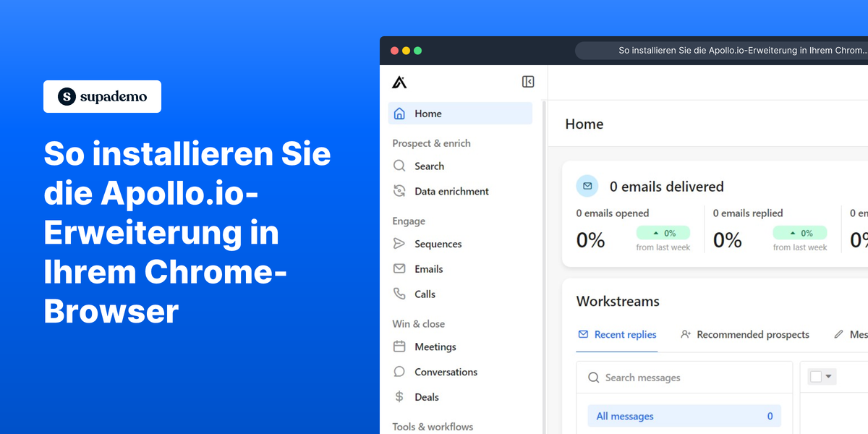This screenshot has width=868, height=434.
Task: Select the All messages filter
Action: [x=624, y=415]
